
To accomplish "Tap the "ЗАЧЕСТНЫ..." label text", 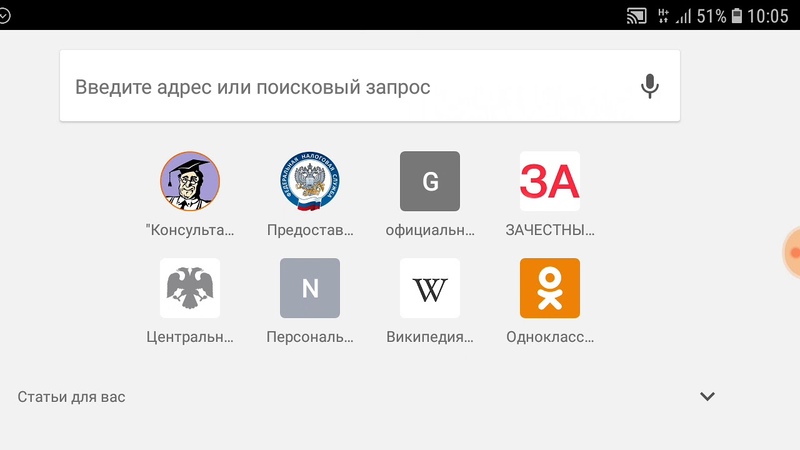I will pyautogui.click(x=550, y=230).
